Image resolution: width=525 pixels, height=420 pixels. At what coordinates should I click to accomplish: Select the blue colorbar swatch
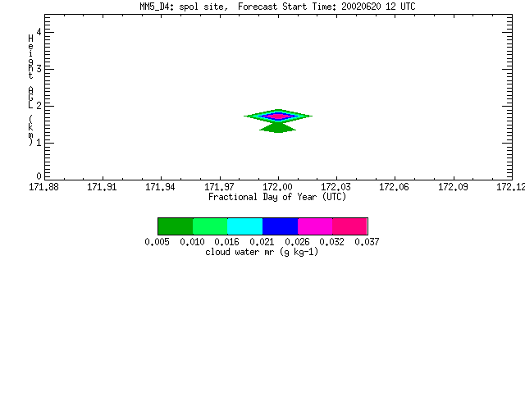tap(281, 226)
